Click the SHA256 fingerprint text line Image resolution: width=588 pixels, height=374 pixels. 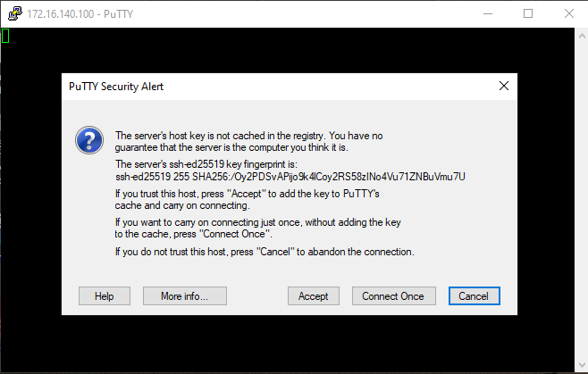290,177
